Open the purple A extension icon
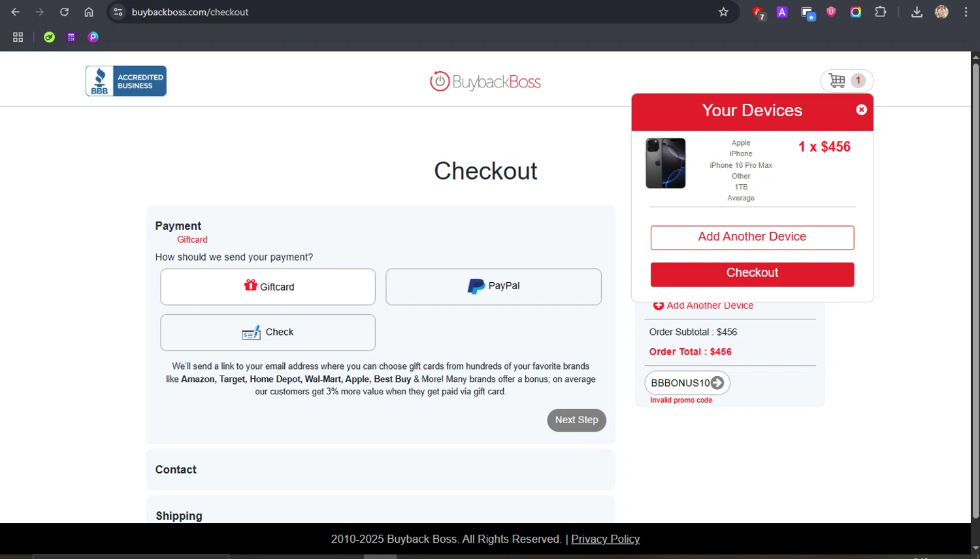 782,12
